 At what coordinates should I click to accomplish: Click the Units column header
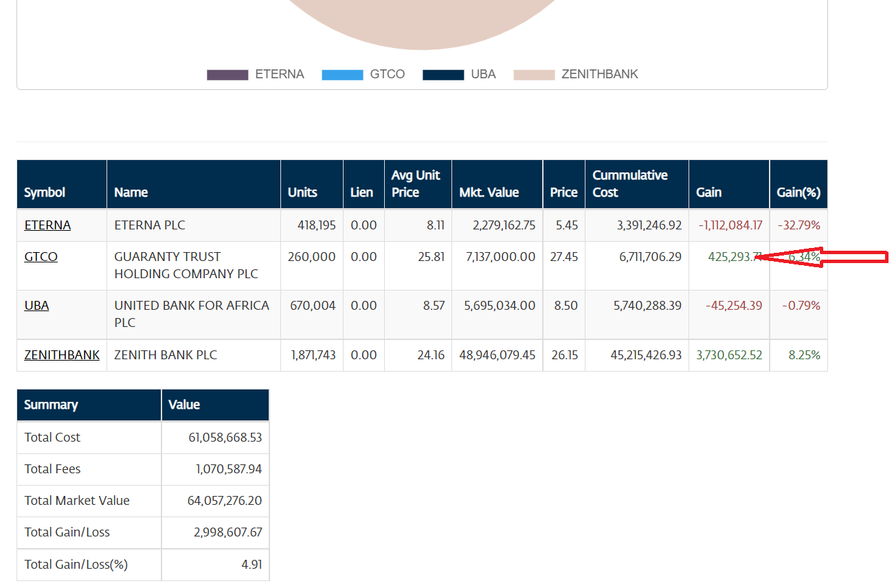click(312, 184)
